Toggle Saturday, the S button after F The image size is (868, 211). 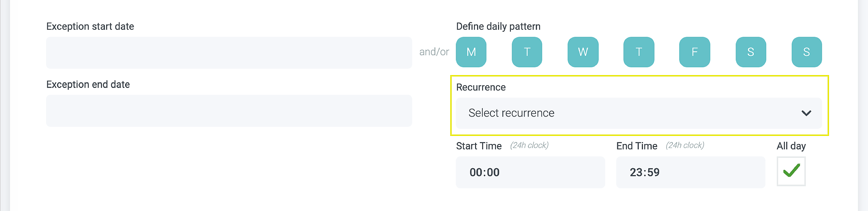tap(751, 52)
